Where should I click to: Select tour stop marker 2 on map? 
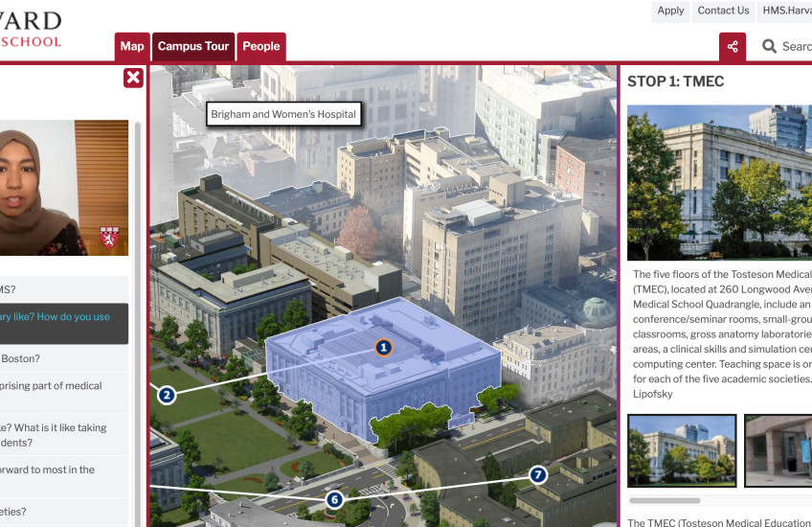point(167,395)
